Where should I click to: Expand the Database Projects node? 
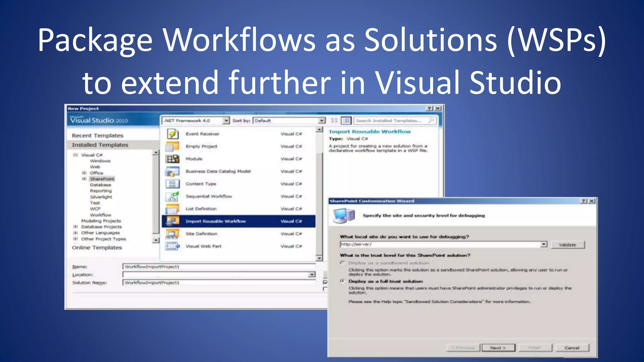point(75,227)
